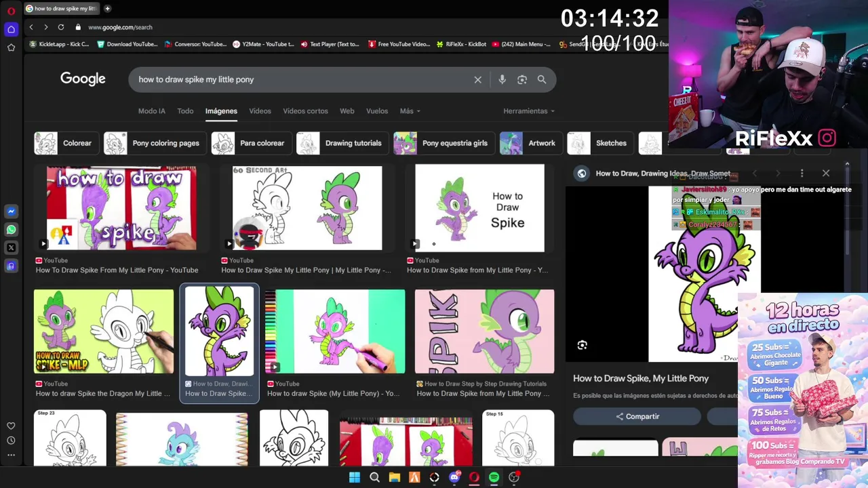This screenshot has width=868, height=488.
Task: Switch to the Todo results tab
Action: tap(185, 111)
